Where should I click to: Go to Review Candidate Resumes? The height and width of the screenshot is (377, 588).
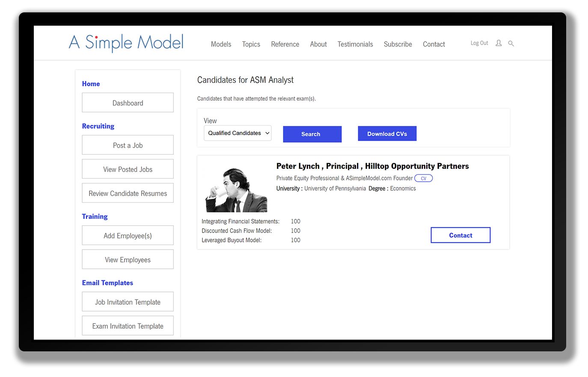point(128,193)
